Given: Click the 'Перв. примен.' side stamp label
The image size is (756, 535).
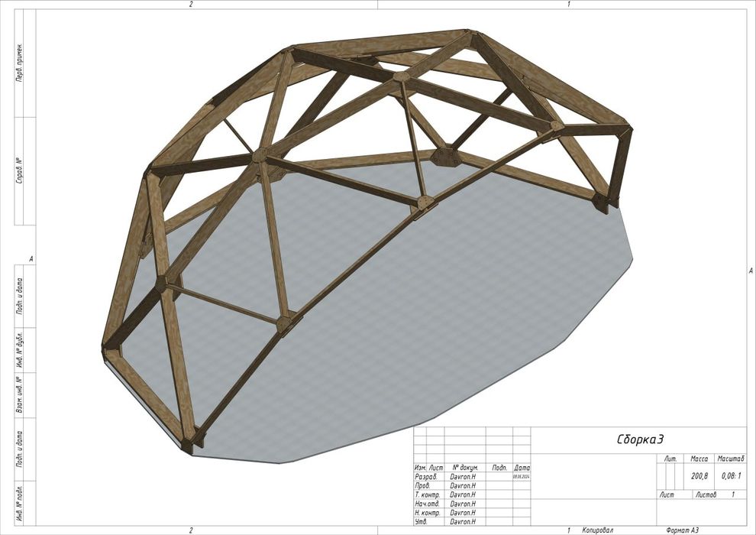Looking at the screenshot, I should tap(20, 62).
